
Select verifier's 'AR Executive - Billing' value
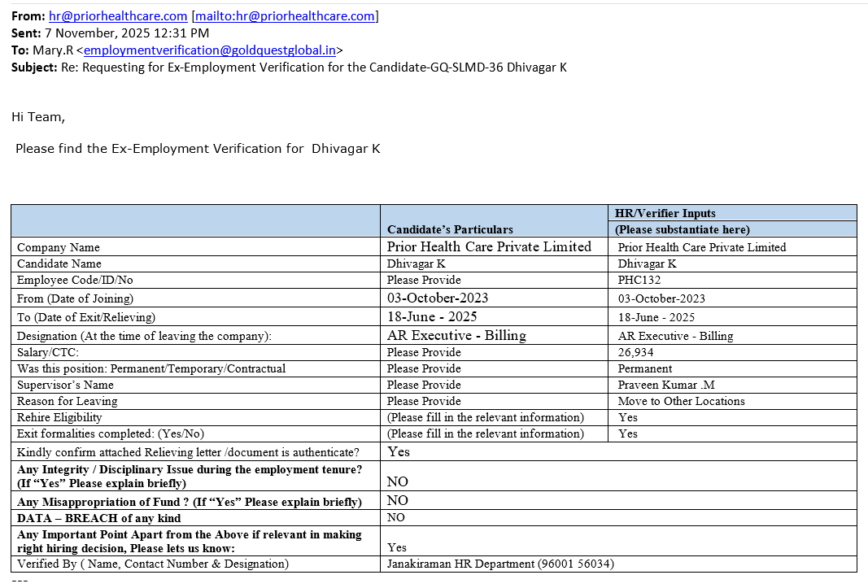[675, 336]
